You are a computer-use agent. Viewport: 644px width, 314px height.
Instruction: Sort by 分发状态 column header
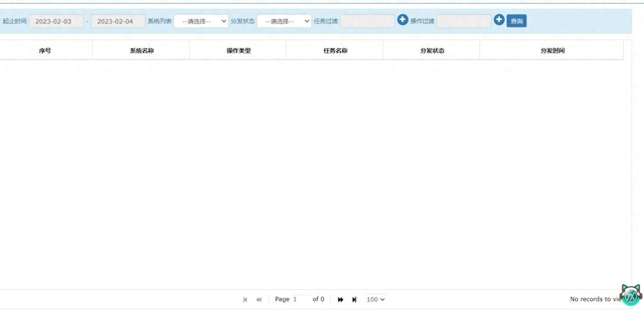(432, 51)
